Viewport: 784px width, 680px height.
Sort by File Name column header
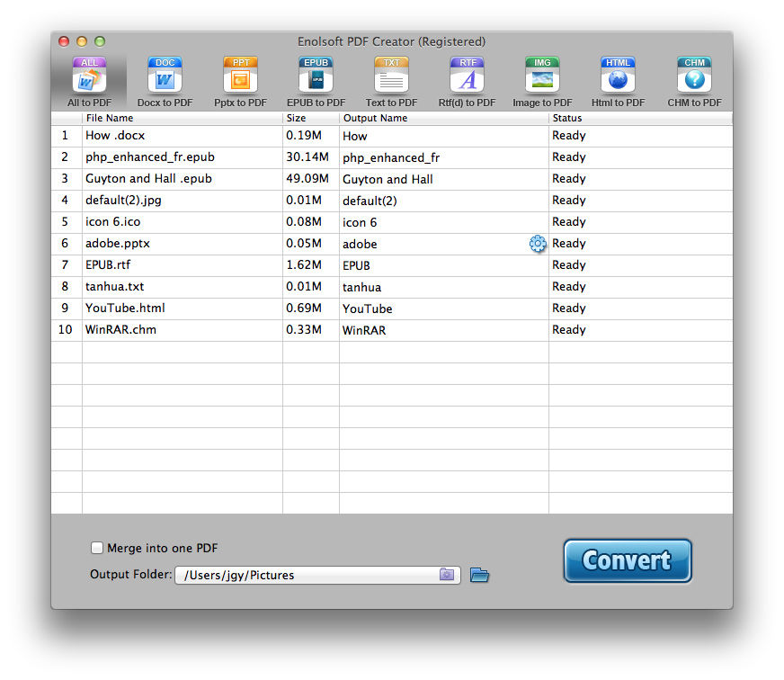click(183, 118)
